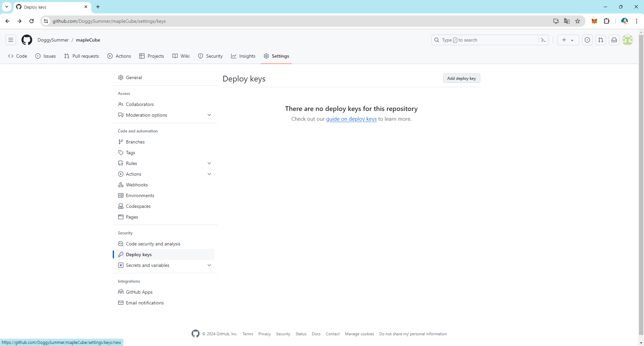Switch to the Issues tab
The width and height of the screenshot is (644, 346).
tap(46, 56)
